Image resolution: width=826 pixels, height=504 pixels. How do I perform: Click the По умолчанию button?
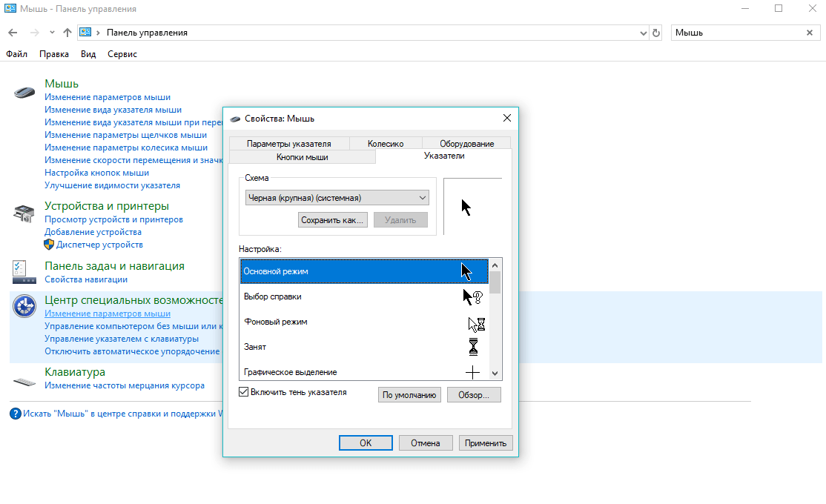[x=409, y=395]
